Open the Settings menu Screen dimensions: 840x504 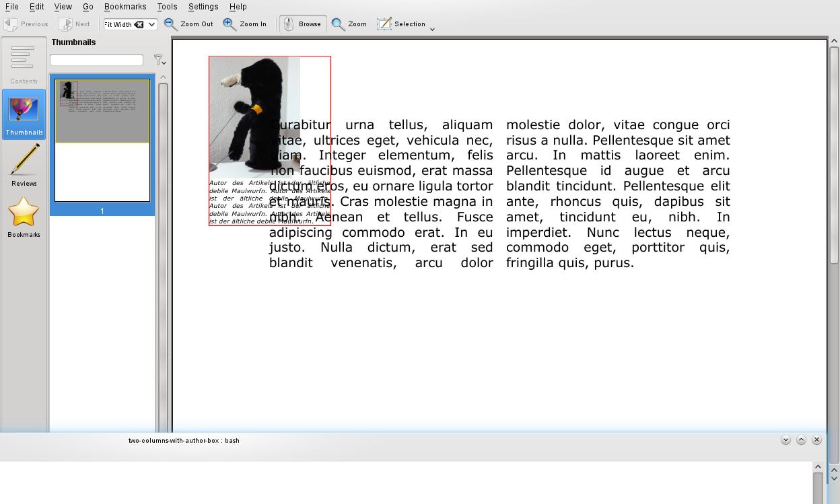coord(203,7)
